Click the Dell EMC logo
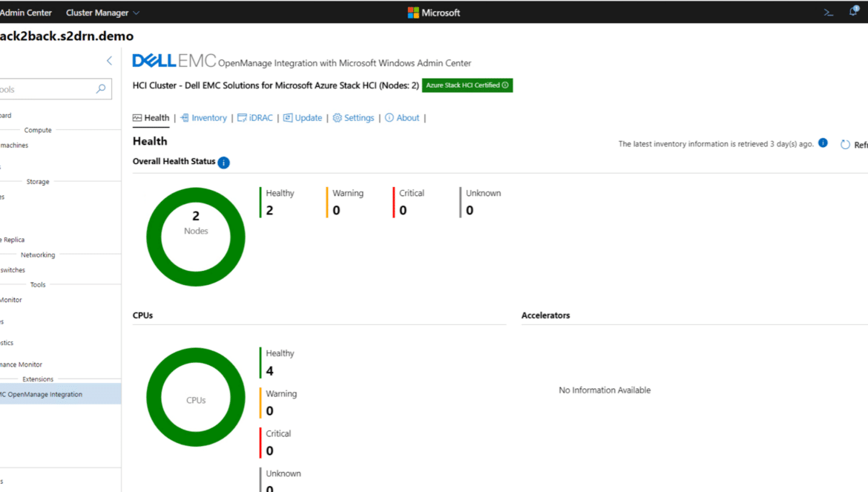The image size is (868, 492). 174,60
